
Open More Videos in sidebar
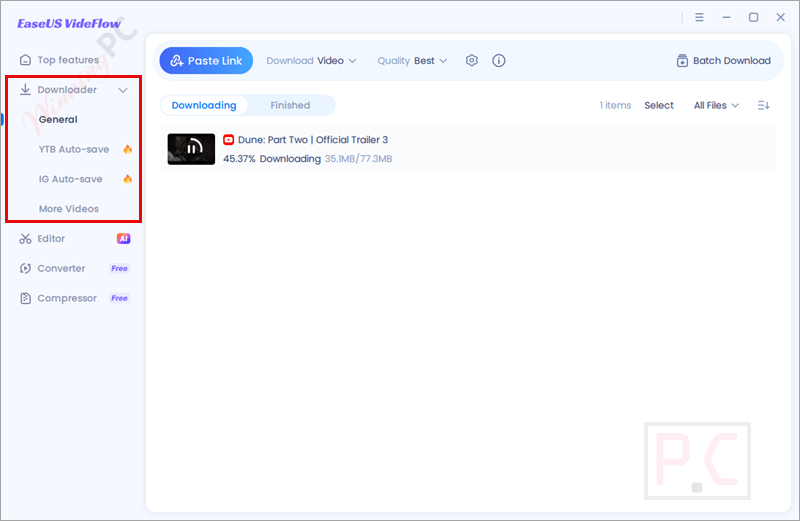tap(69, 209)
